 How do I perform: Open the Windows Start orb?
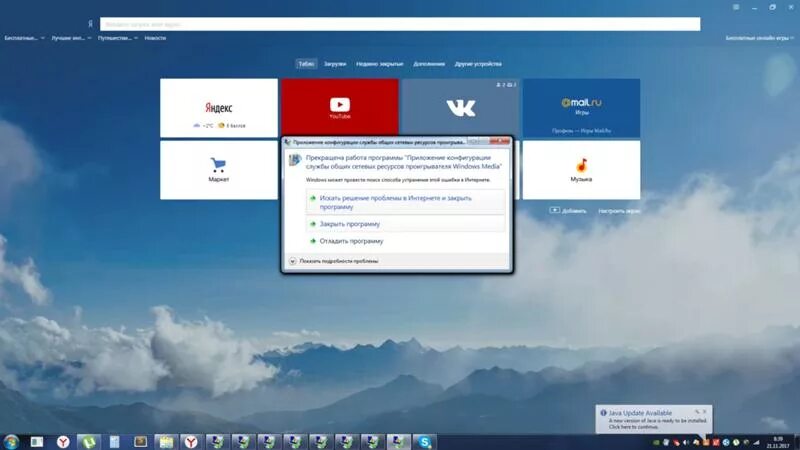[x=11, y=441]
